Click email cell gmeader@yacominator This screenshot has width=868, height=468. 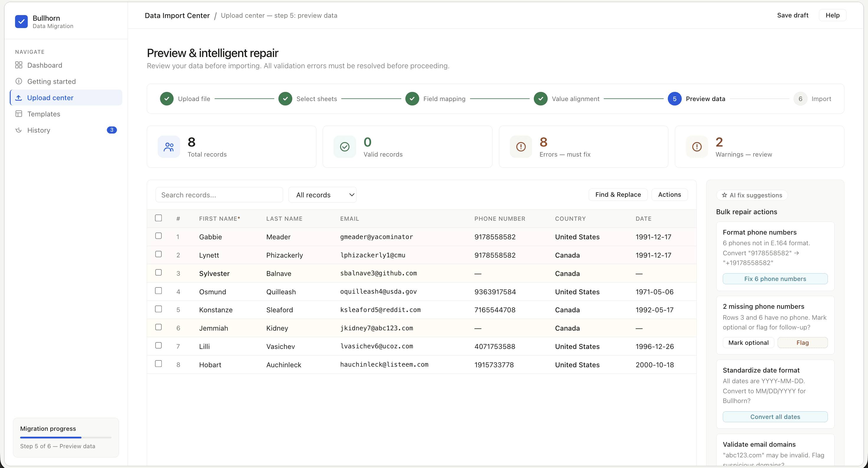(376, 237)
